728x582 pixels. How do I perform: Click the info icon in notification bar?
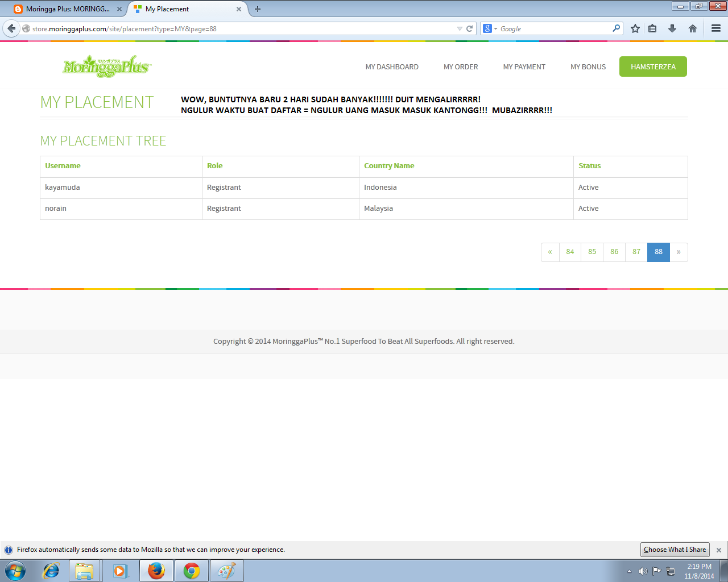(9, 550)
